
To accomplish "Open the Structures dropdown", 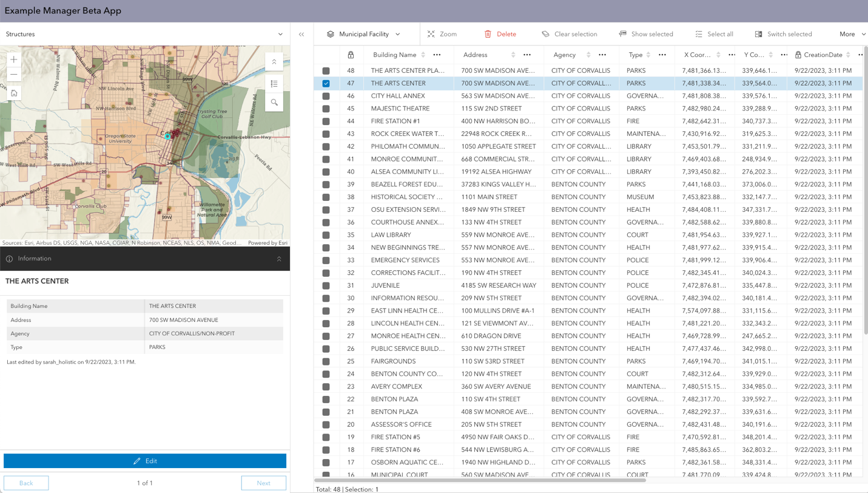I will (279, 34).
